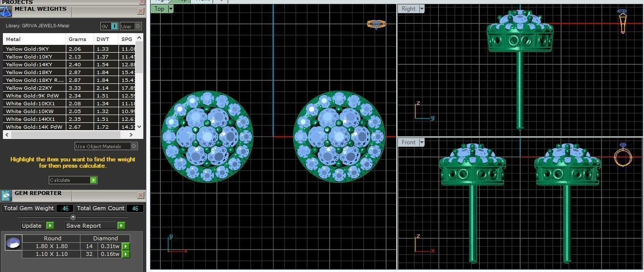Screen dimensions: 644x272
Task: Click the 0.31tw weight cell
Action: tap(110, 246)
